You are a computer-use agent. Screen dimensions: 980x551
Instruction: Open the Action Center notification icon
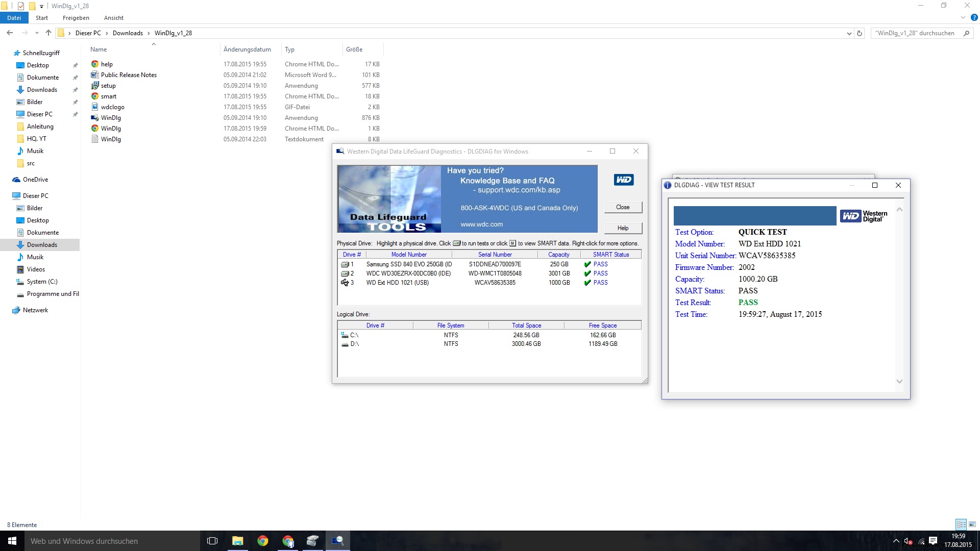[933, 541]
